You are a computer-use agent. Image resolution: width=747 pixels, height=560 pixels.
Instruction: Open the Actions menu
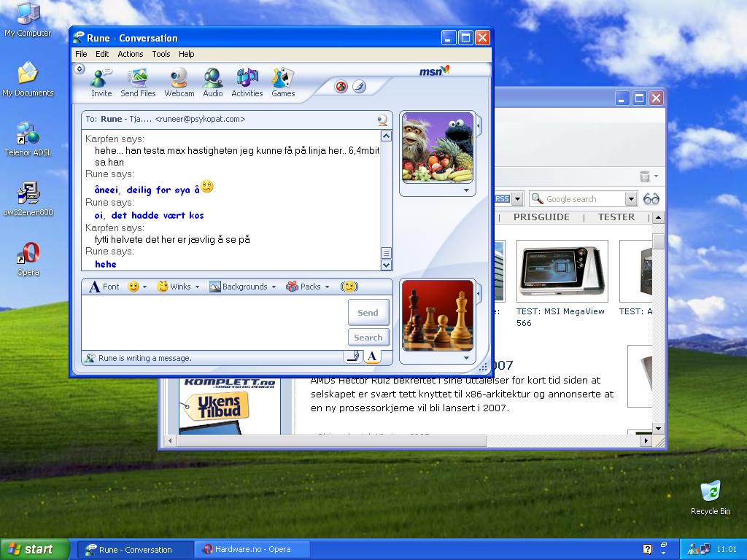[130, 54]
